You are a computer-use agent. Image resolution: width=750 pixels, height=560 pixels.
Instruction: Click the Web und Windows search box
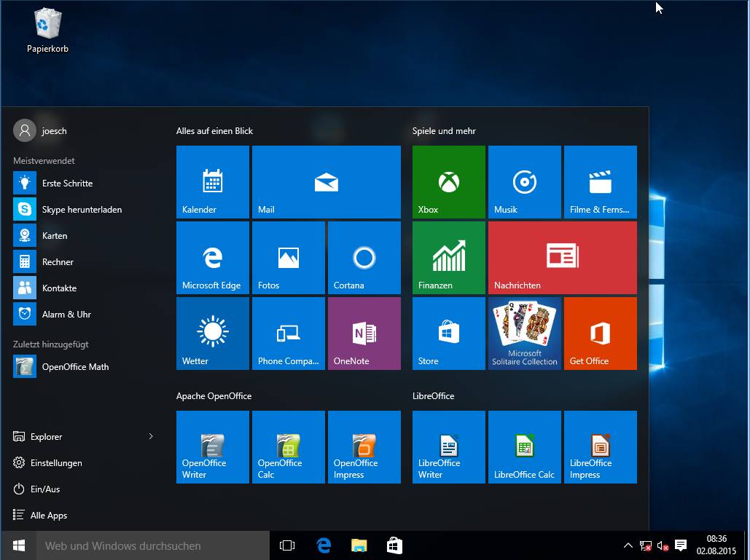[153, 545]
